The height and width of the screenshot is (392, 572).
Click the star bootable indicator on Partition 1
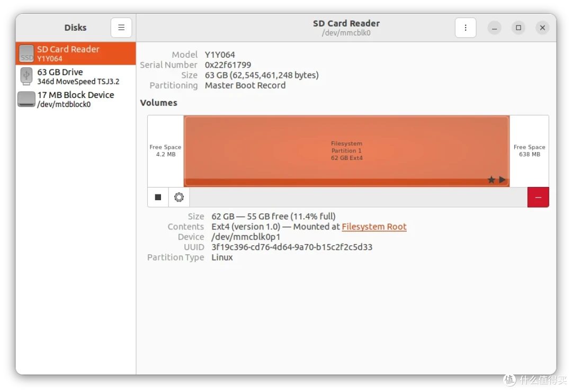point(491,180)
